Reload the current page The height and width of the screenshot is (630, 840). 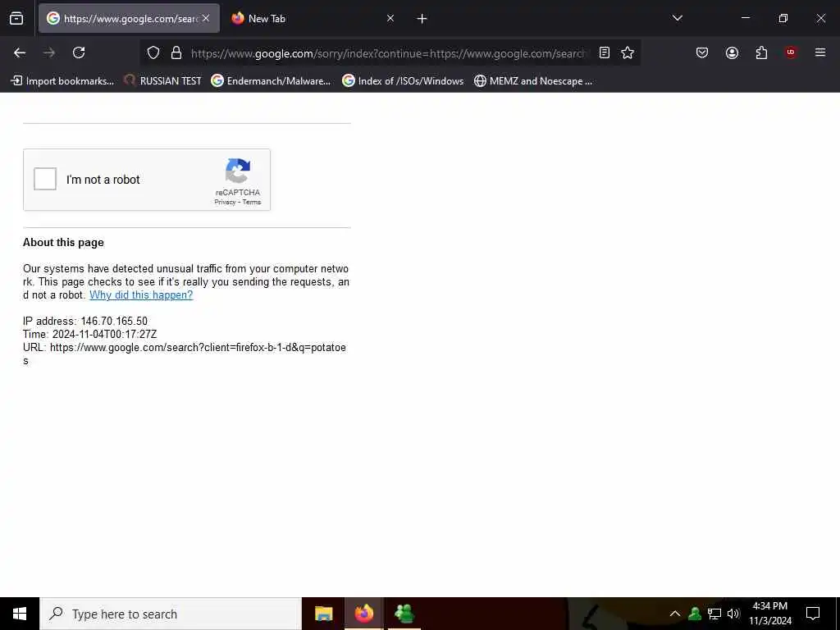pos(79,52)
